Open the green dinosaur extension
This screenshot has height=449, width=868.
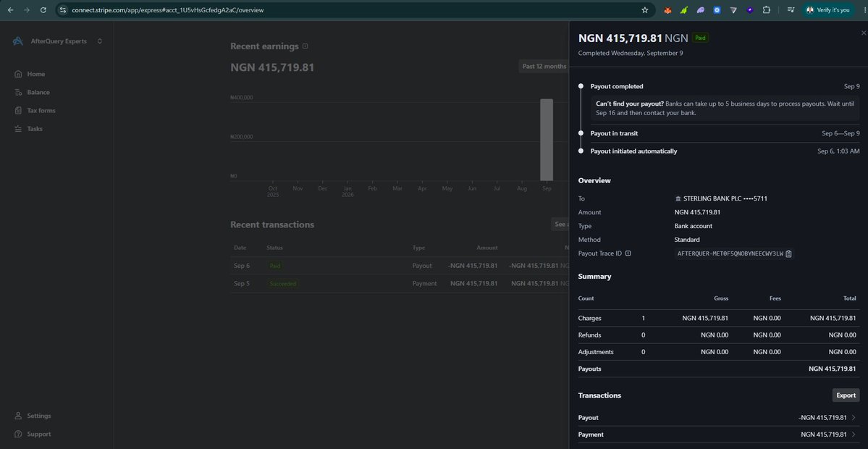[x=684, y=10]
